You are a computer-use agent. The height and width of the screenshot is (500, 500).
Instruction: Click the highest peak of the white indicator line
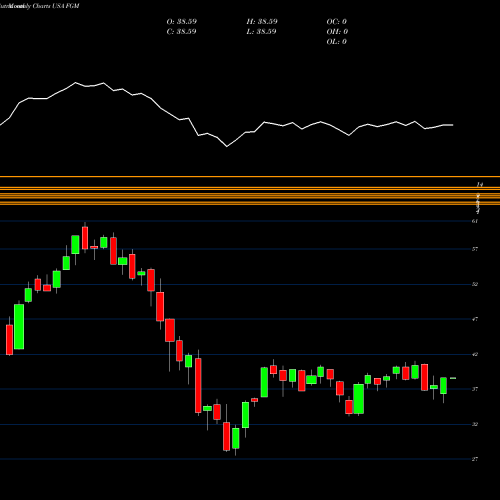[x=75, y=82]
